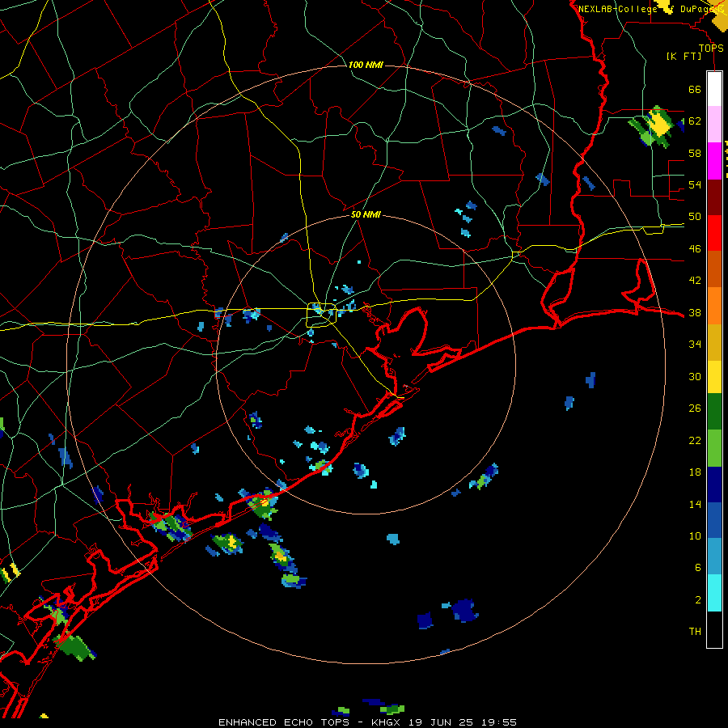Screen dimensions: 728x728
Task: Click the "KHGX" radar site identifier
Action: point(387,722)
